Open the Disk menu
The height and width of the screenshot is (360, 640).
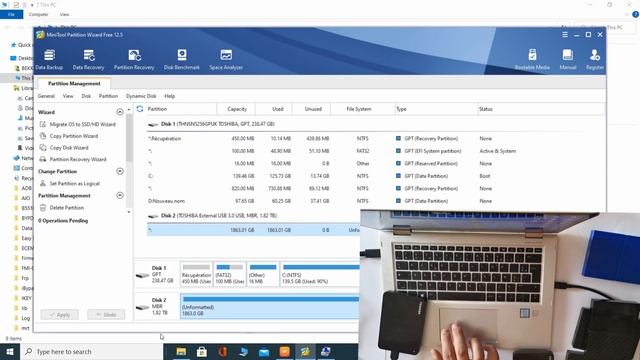click(x=86, y=96)
